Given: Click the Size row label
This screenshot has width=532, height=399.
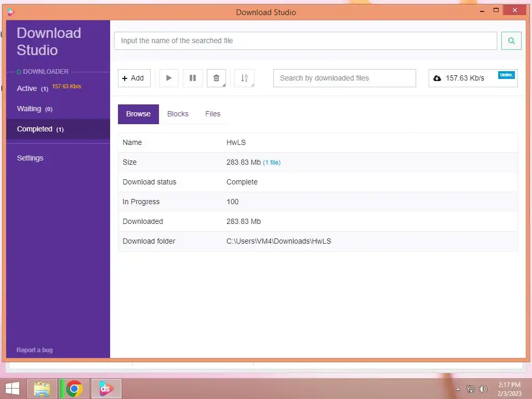Looking at the screenshot, I should pos(129,163).
